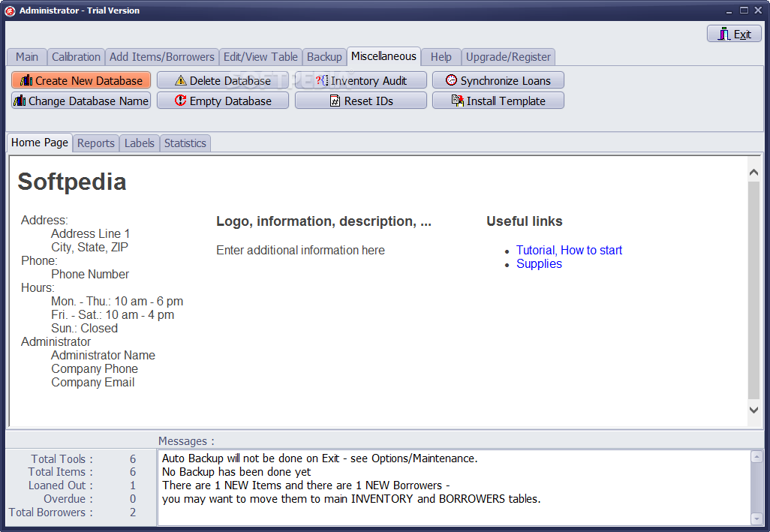
Task: Switch to the Main tab
Action: tap(27, 57)
